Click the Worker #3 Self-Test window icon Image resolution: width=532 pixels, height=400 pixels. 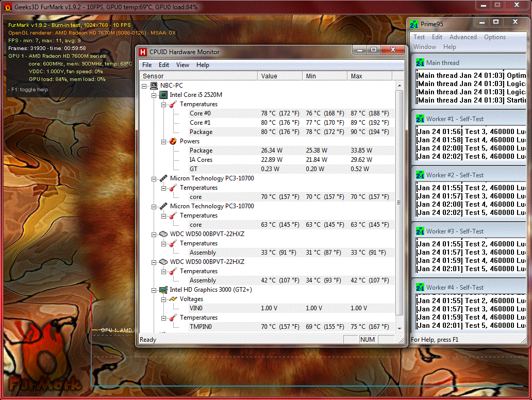[x=420, y=231]
